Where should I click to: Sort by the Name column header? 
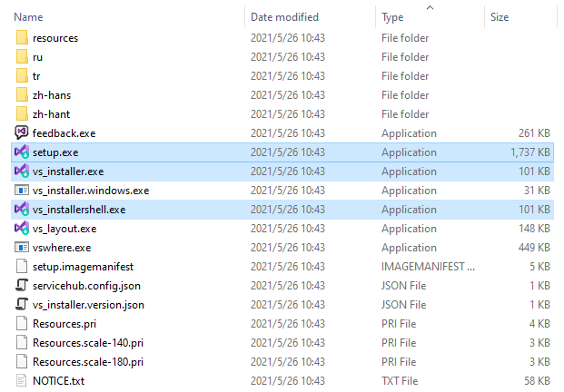(28, 17)
